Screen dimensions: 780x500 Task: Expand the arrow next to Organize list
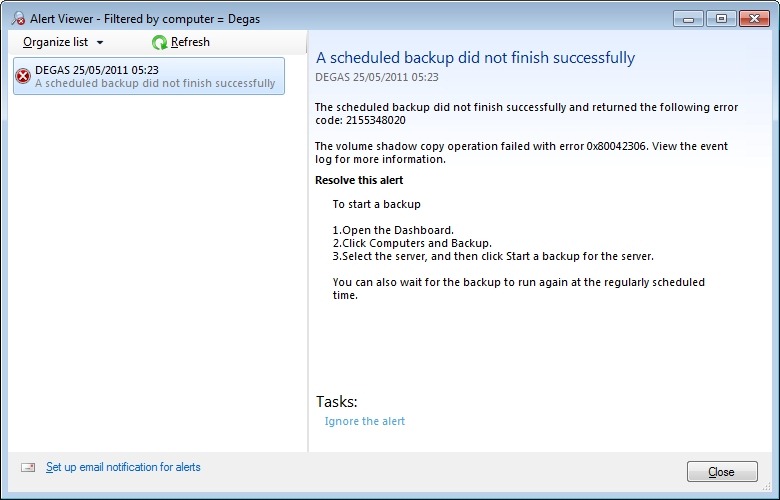click(x=101, y=43)
